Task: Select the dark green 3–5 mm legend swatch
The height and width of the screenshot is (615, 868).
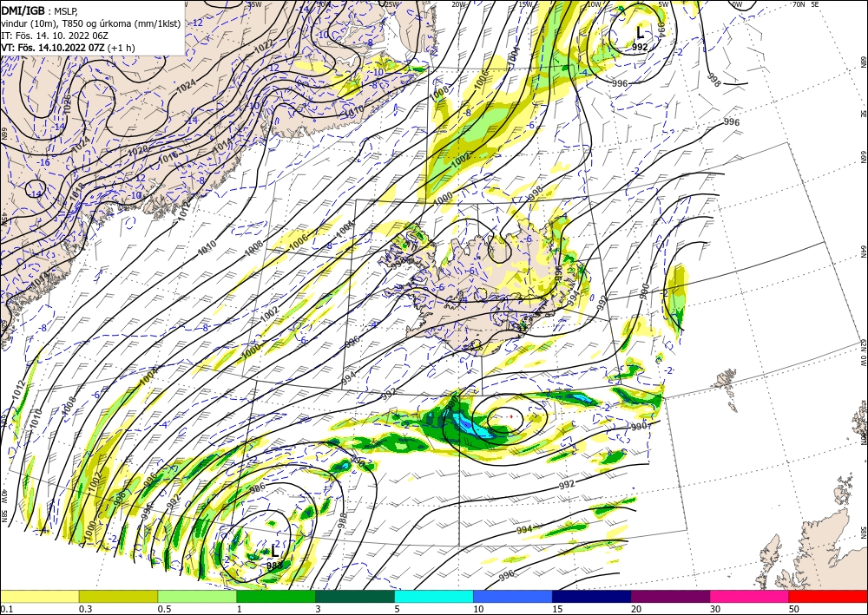Action: click(x=355, y=596)
